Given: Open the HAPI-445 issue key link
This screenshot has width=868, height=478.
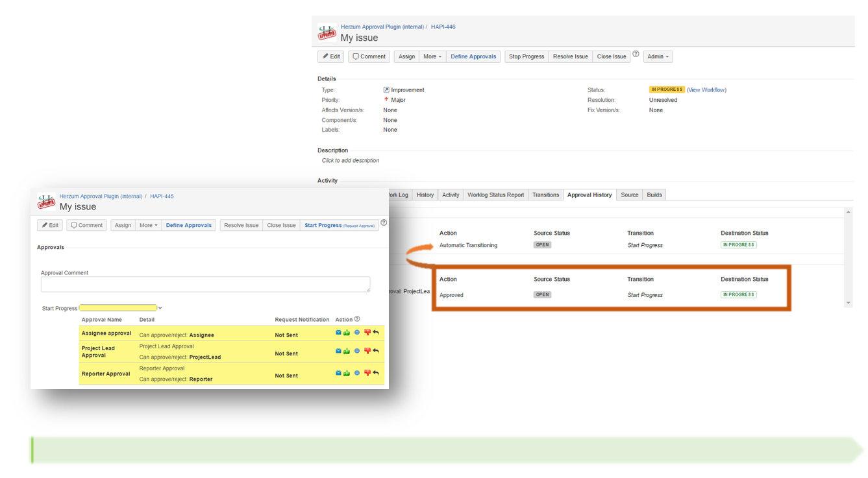Looking at the screenshot, I should pos(162,196).
